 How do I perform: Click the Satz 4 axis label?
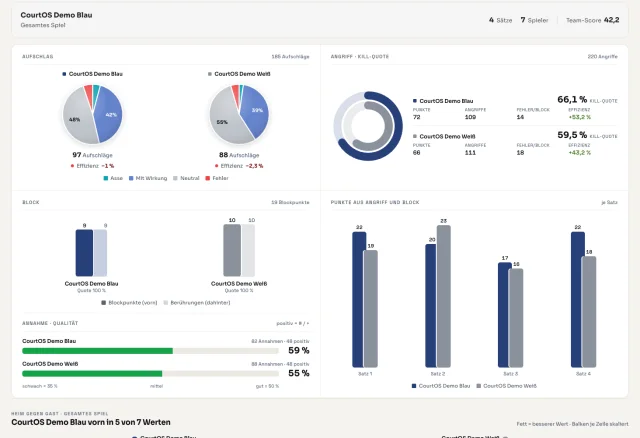click(x=583, y=374)
